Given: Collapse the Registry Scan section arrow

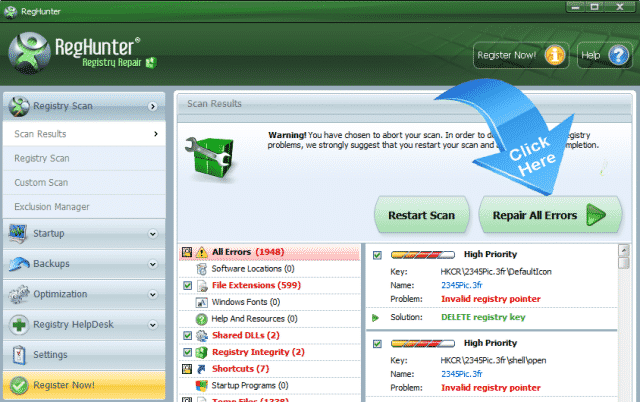Looking at the screenshot, I should tap(152, 105).
